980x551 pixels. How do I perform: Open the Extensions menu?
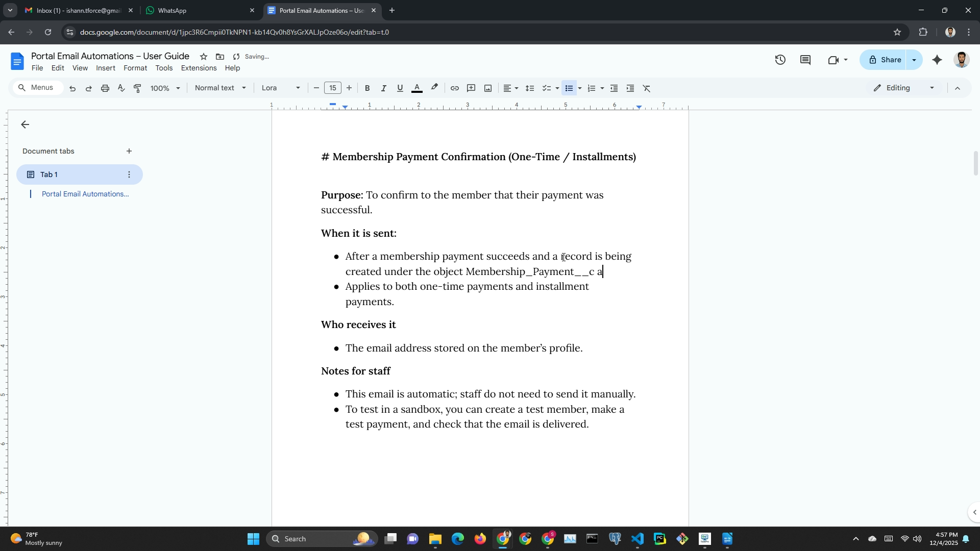point(199,68)
